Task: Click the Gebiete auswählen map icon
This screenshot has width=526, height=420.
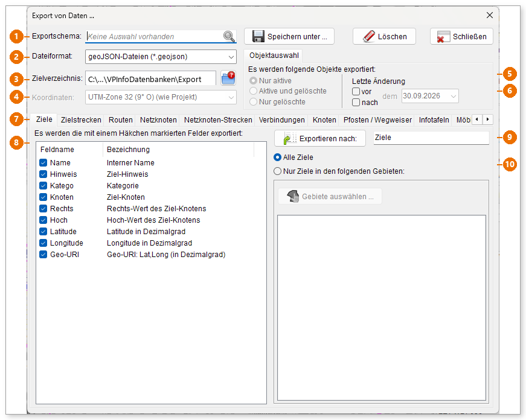Action: (x=293, y=196)
